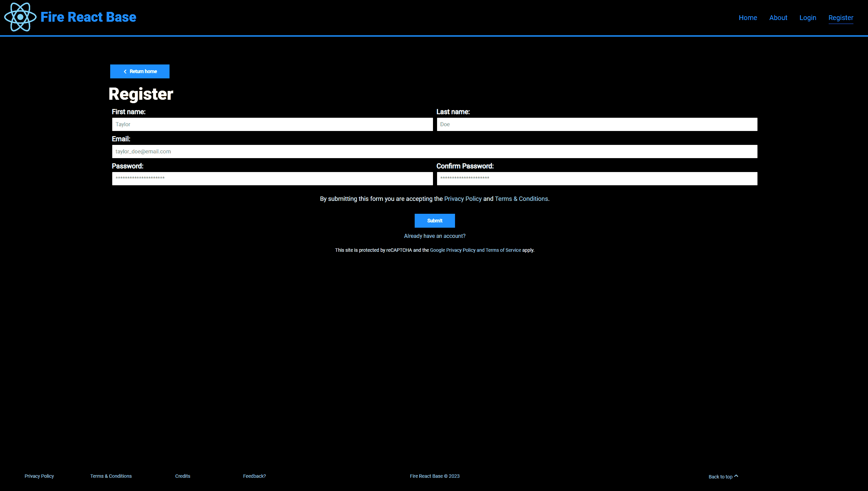Click the Privacy Policy inline form link

coord(462,199)
